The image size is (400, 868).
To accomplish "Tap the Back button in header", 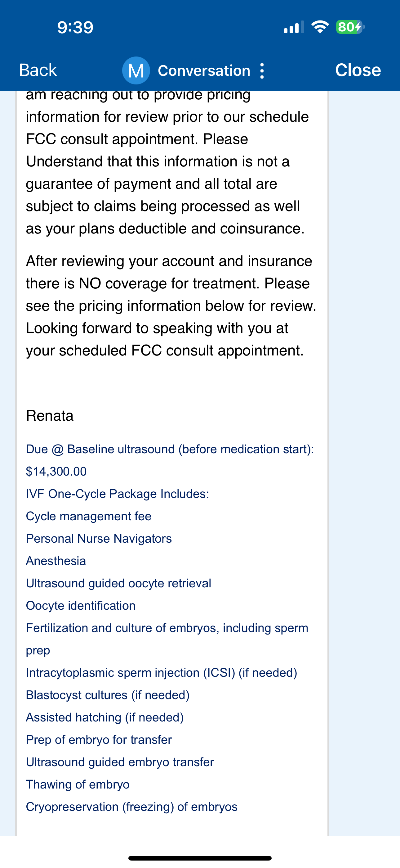I will point(38,70).
